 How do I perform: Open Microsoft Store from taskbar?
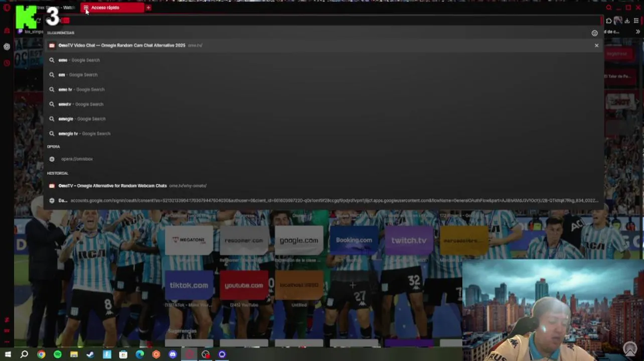point(123,354)
